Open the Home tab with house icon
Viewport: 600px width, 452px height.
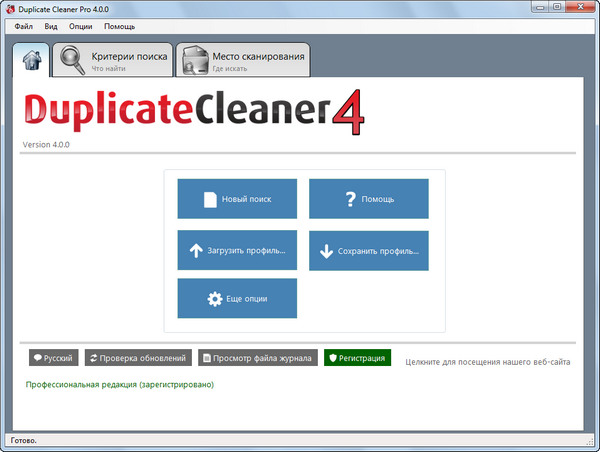(32, 60)
